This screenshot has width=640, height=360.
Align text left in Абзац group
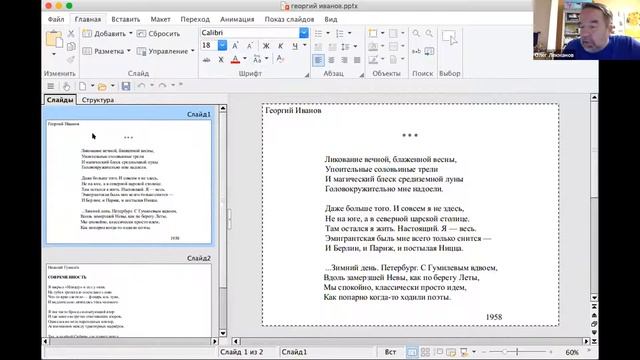(x=318, y=60)
